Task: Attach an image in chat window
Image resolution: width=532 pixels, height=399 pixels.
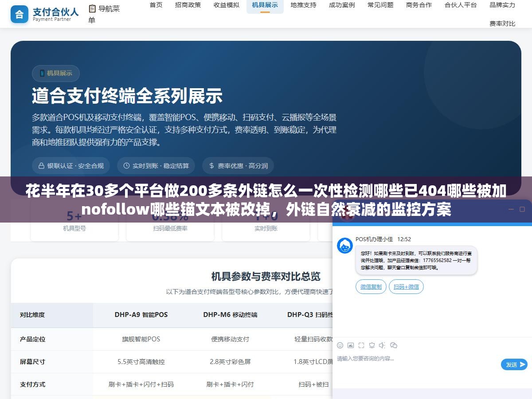Action: click(x=351, y=345)
